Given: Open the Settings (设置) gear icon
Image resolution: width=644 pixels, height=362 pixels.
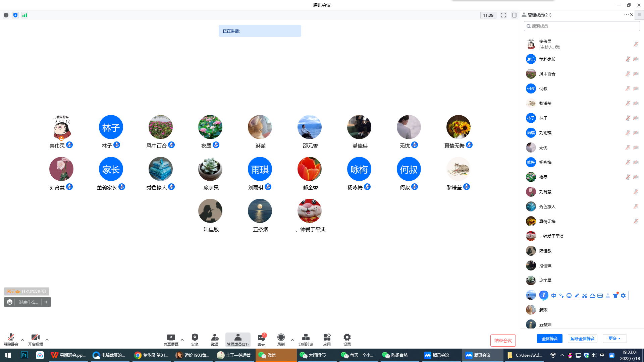Looking at the screenshot, I should click(347, 339).
